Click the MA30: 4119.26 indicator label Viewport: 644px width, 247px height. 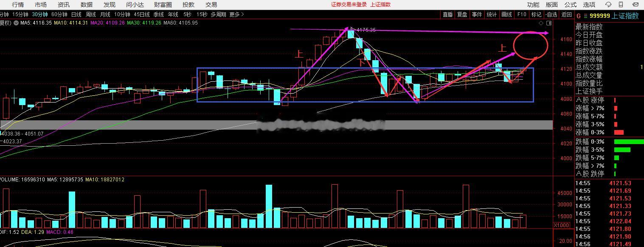pyautogui.click(x=144, y=23)
